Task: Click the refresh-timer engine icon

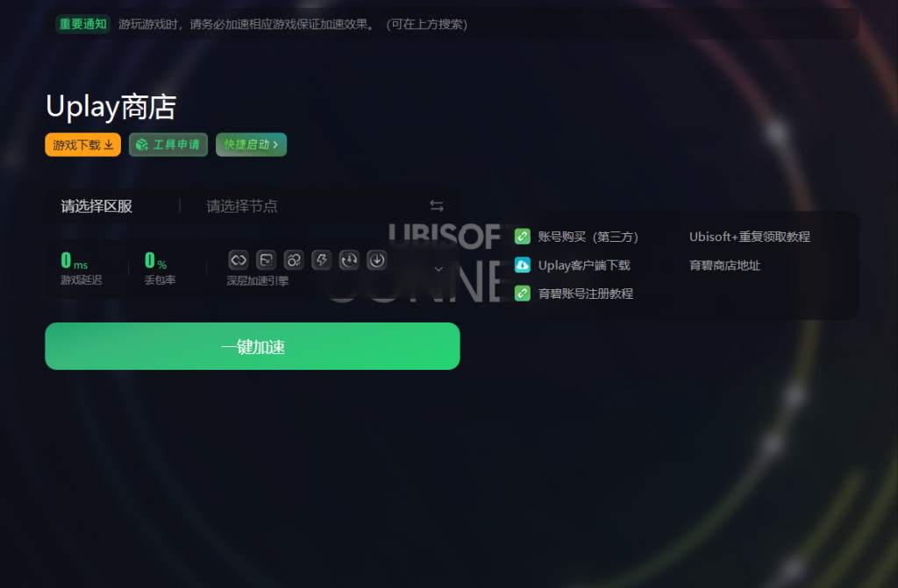Action: click(349, 260)
